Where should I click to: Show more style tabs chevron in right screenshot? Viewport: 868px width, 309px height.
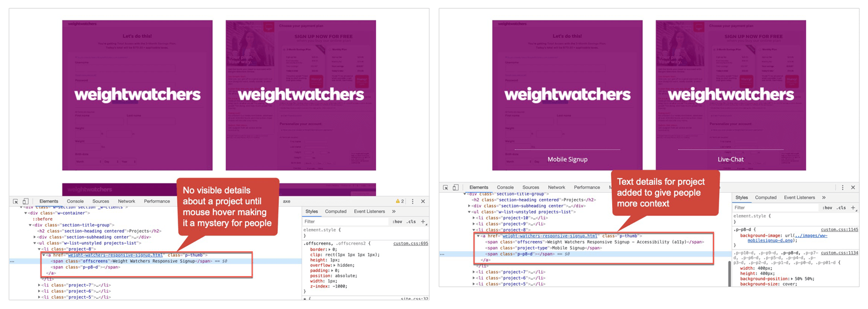824,198
